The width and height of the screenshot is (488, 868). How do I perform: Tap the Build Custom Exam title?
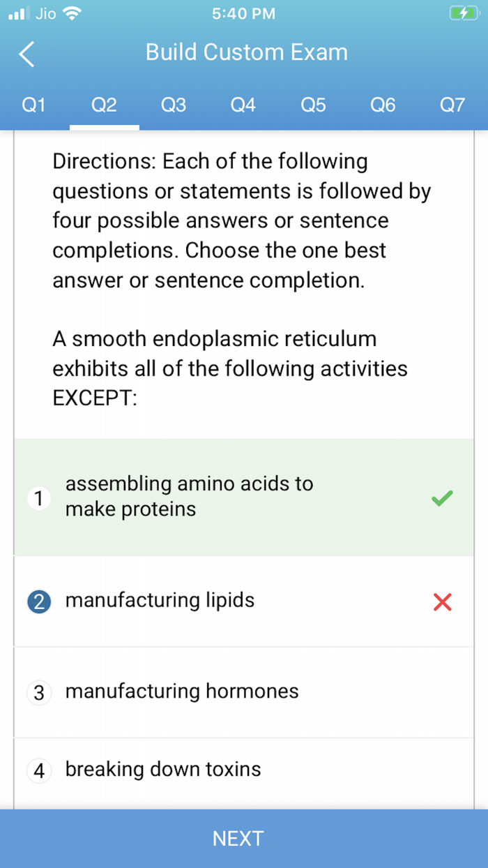tap(246, 52)
